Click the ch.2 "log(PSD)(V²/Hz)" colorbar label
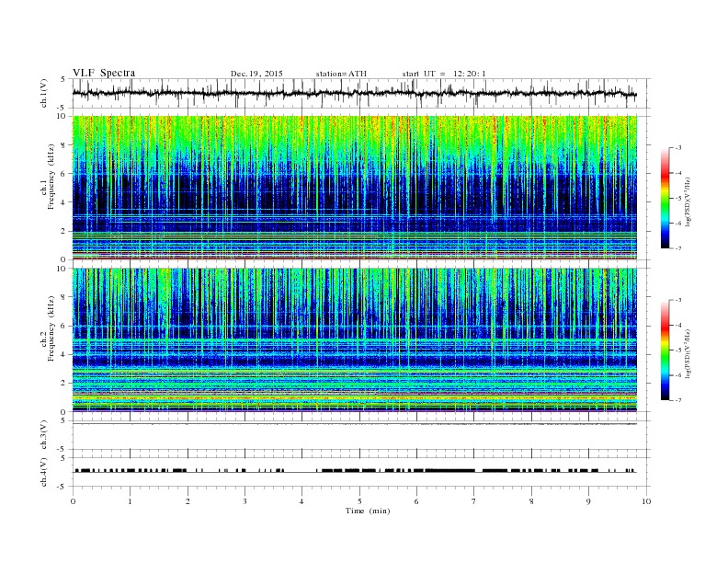 [x=688, y=353]
